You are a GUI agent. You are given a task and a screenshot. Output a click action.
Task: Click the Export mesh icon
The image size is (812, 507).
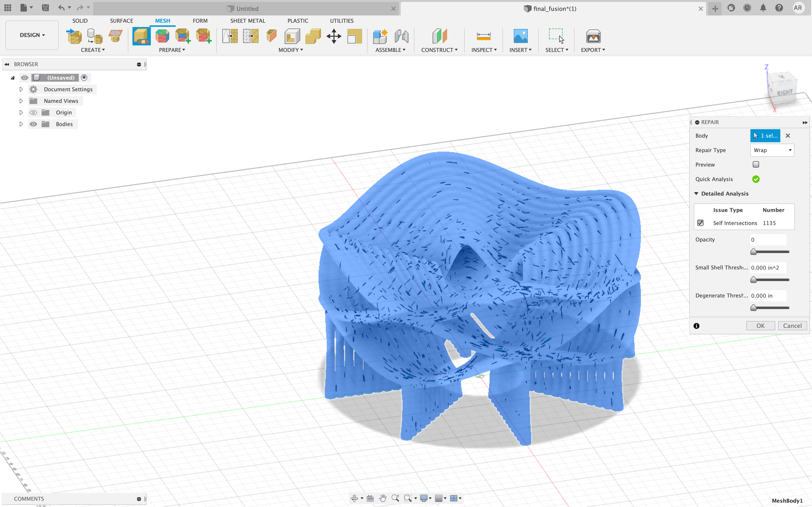pyautogui.click(x=593, y=36)
